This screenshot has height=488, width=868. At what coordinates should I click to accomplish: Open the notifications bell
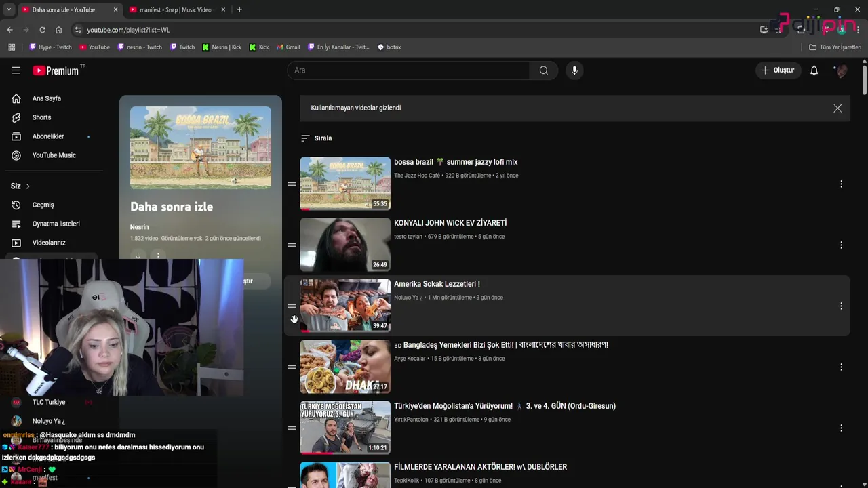[814, 70]
